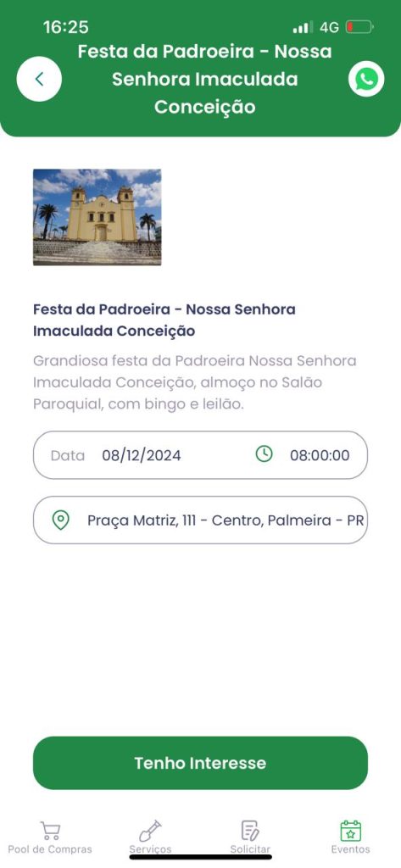View the church event photo
The width and height of the screenshot is (401, 868).
pyautogui.click(x=97, y=217)
